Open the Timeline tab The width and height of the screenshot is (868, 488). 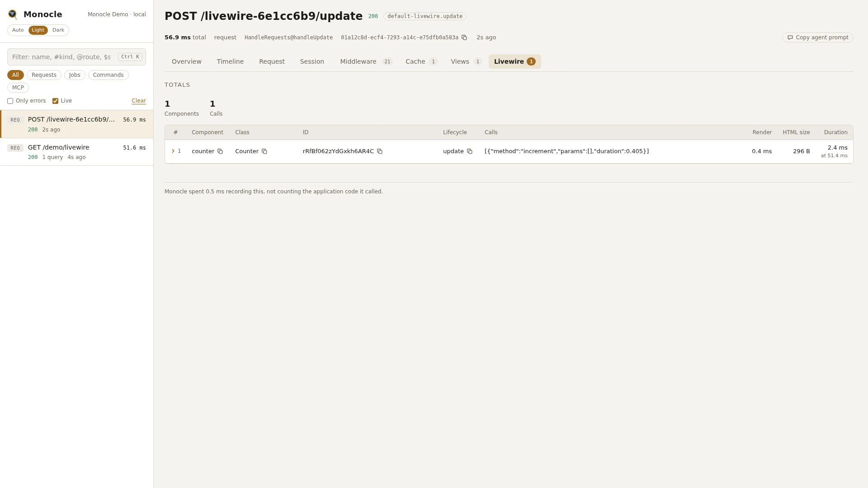point(230,61)
